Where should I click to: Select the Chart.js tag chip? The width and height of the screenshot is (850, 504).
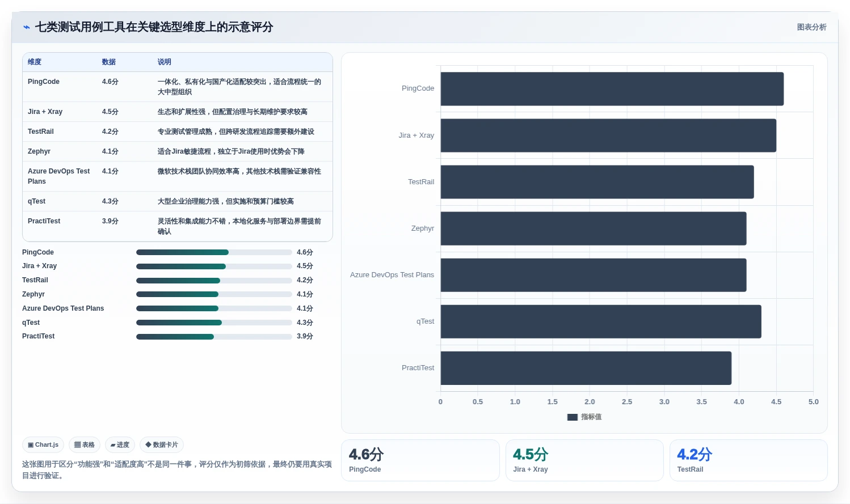[43, 445]
